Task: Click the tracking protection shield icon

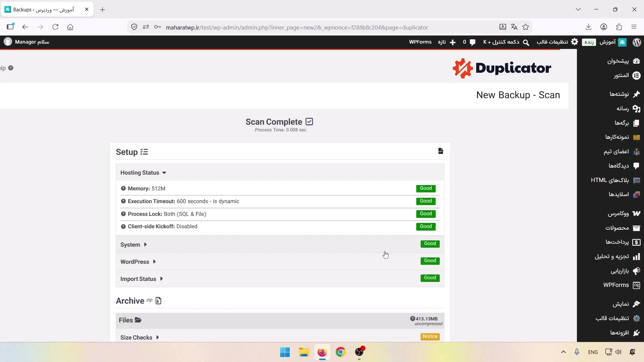Action: coord(134,27)
